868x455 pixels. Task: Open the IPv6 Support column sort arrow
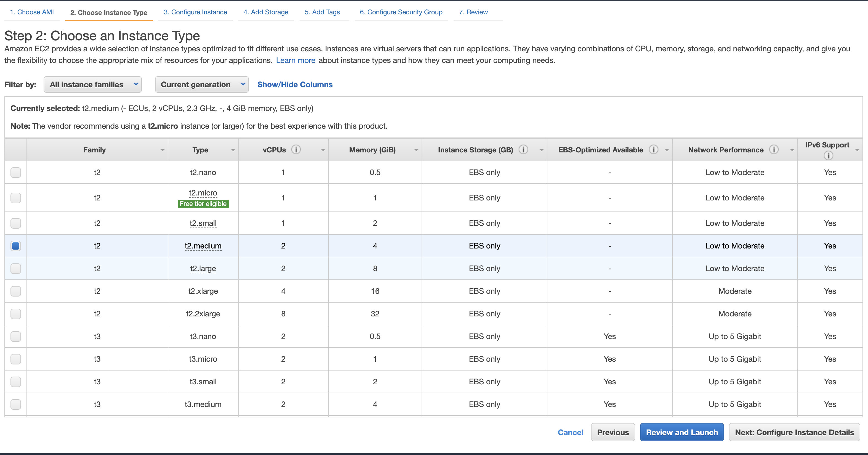[857, 150]
